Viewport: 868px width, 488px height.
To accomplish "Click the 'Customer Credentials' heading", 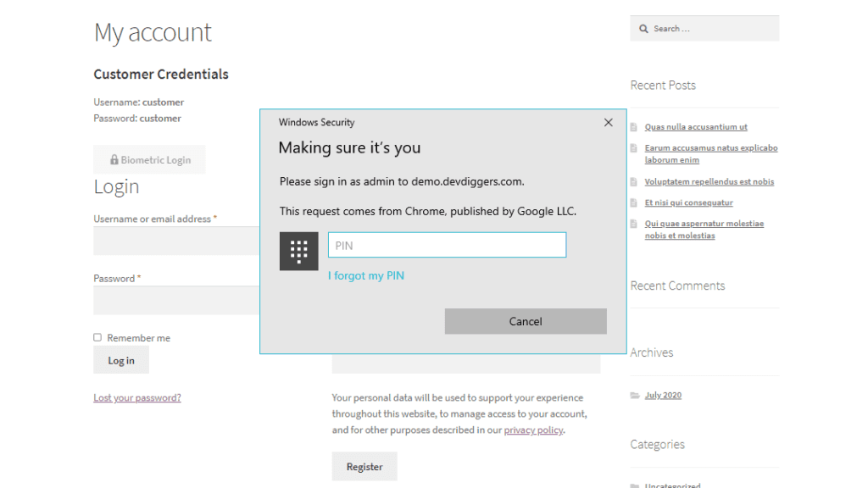I will click(161, 75).
